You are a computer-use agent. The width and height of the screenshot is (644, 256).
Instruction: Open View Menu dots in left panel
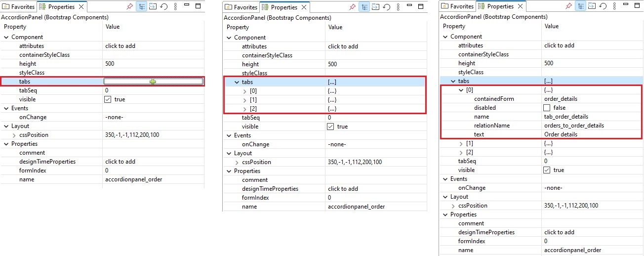point(174,6)
